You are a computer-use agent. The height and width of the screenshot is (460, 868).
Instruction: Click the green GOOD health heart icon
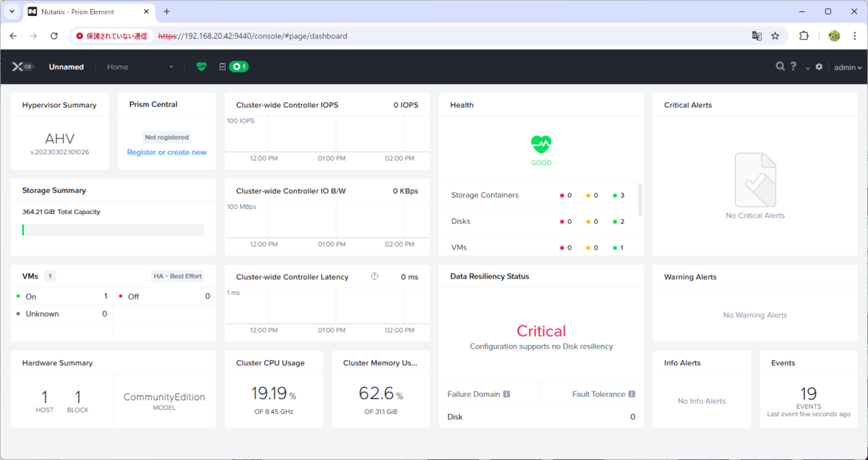click(x=541, y=145)
